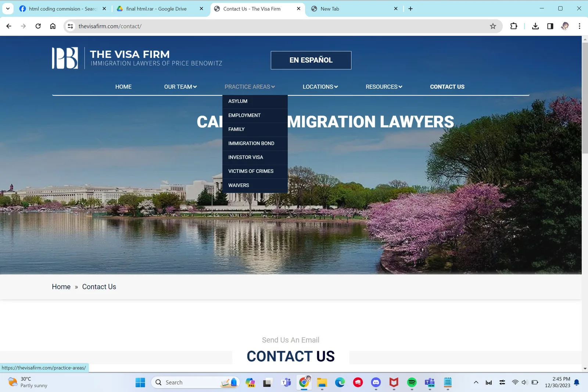Image resolution: width=588 pixels, height=392 pixels.
Task: Open Wi-Fi network settings icon
Action: [x=515, y=382]
